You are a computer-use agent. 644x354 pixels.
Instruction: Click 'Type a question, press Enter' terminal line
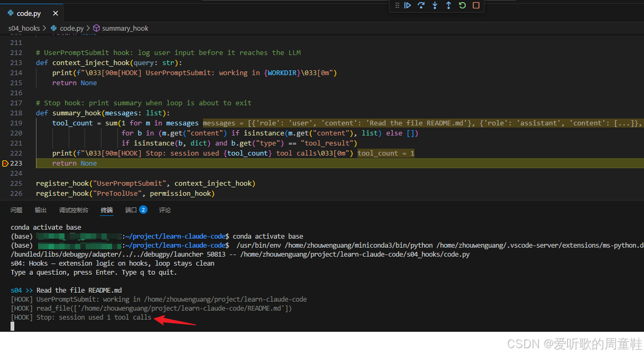coord(94,273)
